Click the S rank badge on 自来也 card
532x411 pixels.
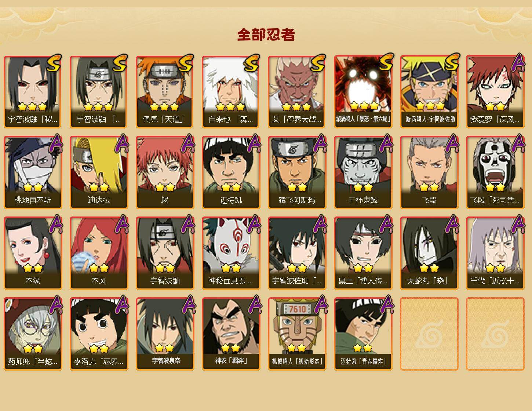(x=252, y=63)
